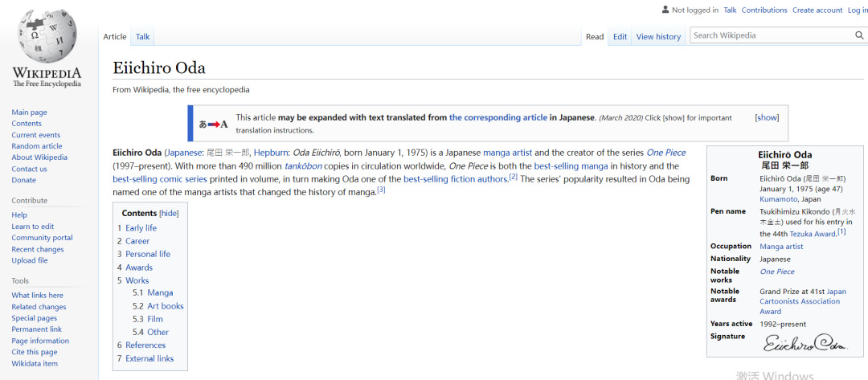Image resolution: width=868 pixels, height=380 pixels.
Task: Show the translation instructions
Action: 767,118
